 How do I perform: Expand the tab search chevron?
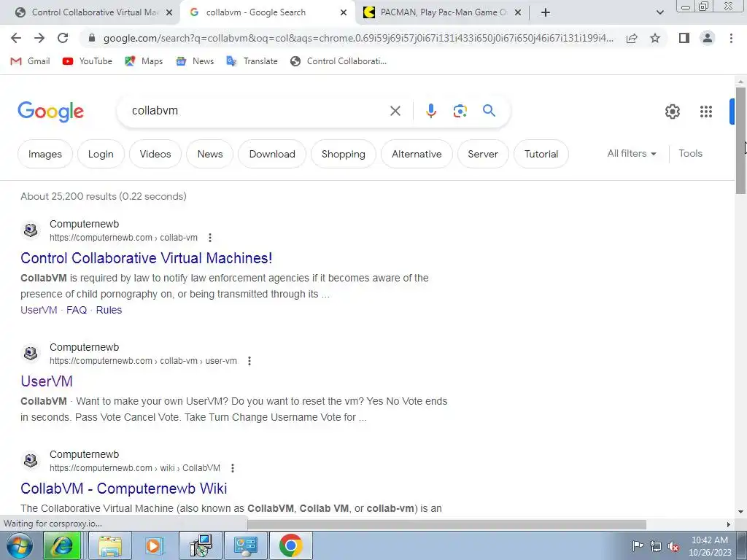coord(659,12)
